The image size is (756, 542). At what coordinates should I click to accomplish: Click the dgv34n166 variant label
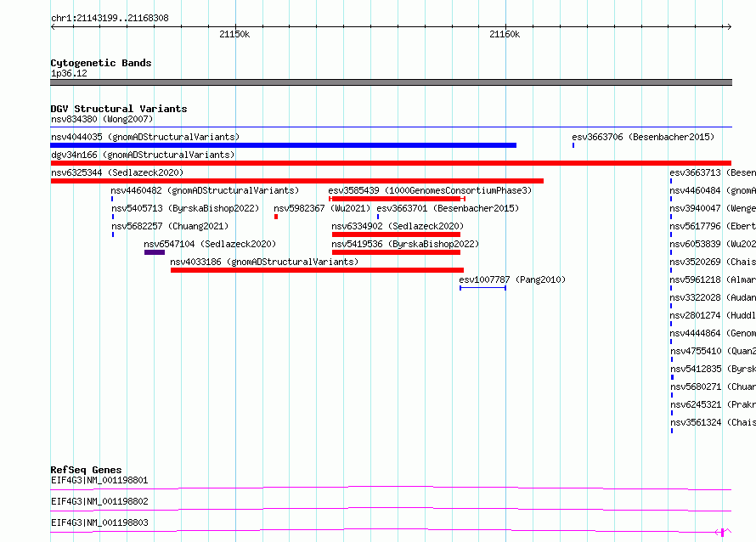(143, 155)
